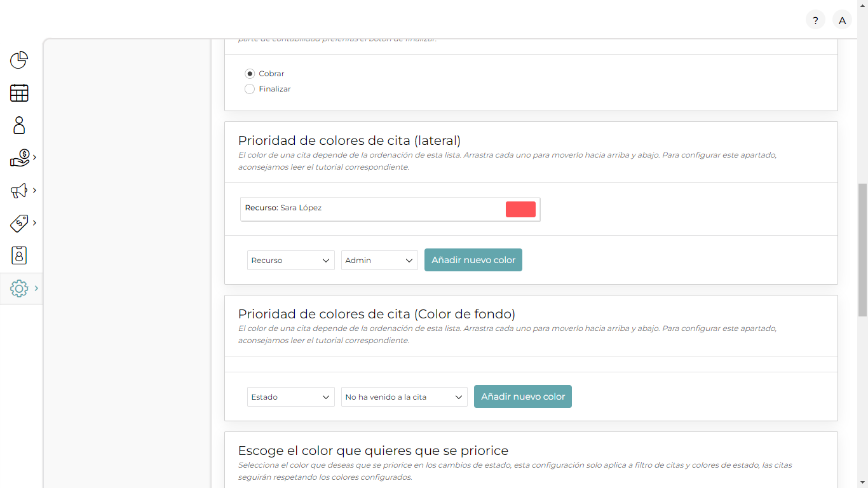Open the statistics pie chart icon

click(x=19, y=60)
